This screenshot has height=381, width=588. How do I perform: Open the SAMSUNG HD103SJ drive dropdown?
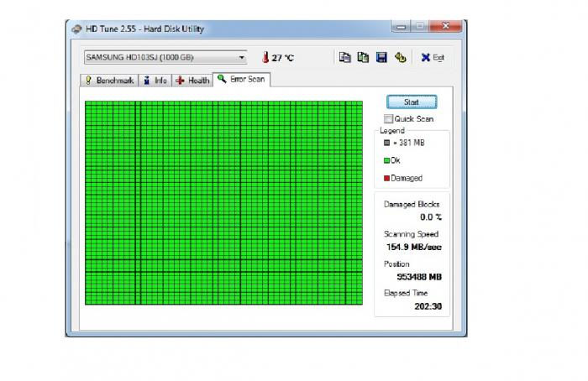click(165, 57)
